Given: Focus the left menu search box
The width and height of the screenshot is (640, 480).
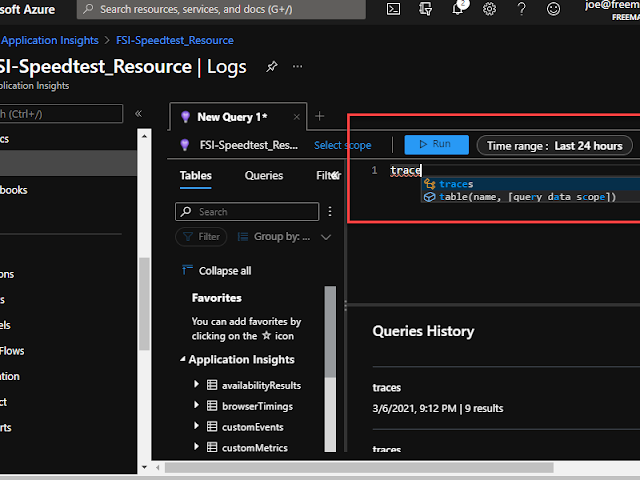Looking at the screenshot, I should click(61, 113).
